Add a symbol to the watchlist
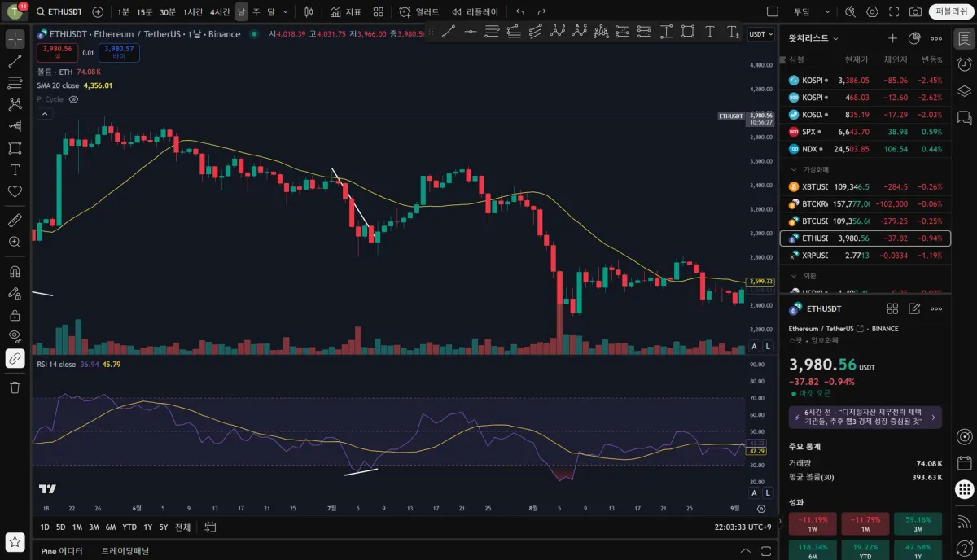 (x=892, y=38)
